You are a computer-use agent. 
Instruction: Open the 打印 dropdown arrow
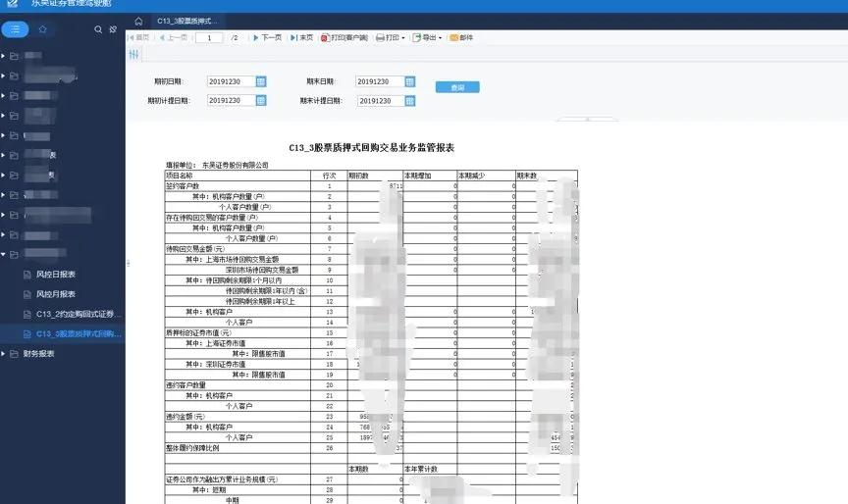[x=403, y=38]
